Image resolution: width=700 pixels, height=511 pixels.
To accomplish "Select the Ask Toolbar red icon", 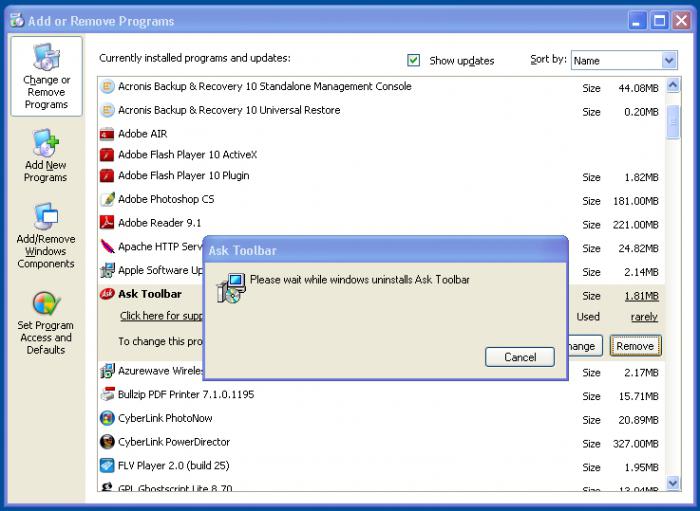I will [x=107, y=294].
